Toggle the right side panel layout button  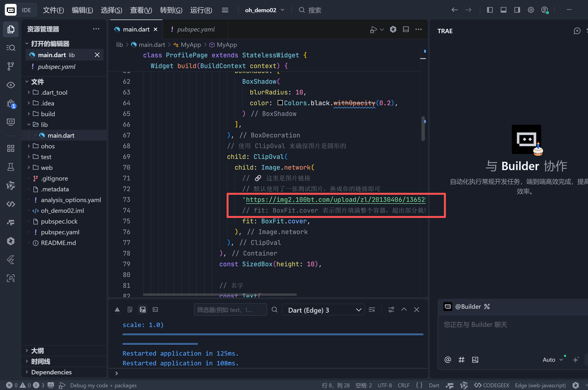click(517, 10)
